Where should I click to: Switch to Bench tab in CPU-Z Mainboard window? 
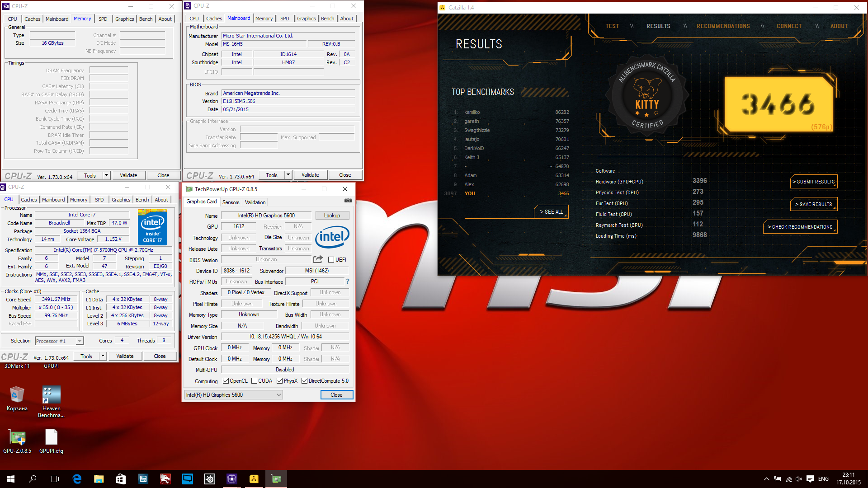point(328,19)
